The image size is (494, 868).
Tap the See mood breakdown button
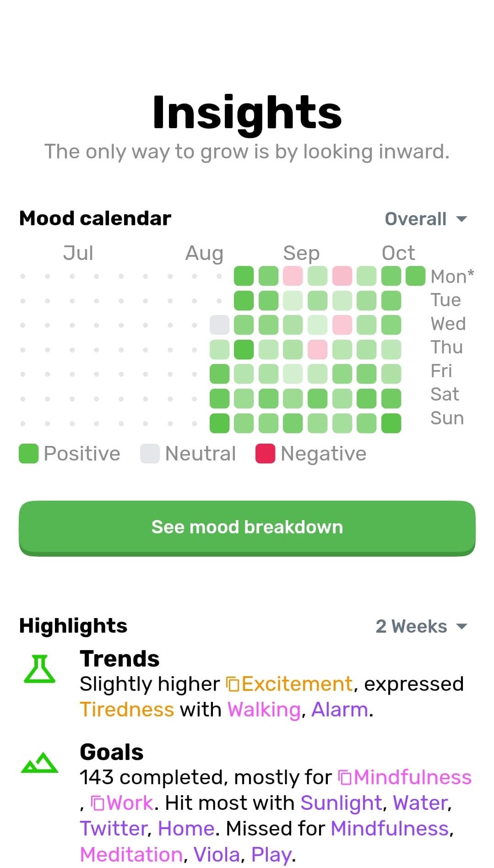[247, 528]
